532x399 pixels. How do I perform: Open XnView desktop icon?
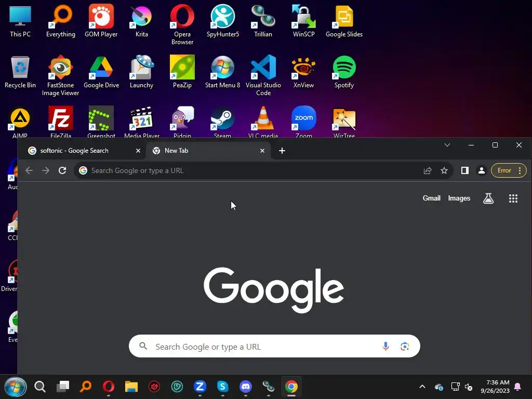[303, 72]
